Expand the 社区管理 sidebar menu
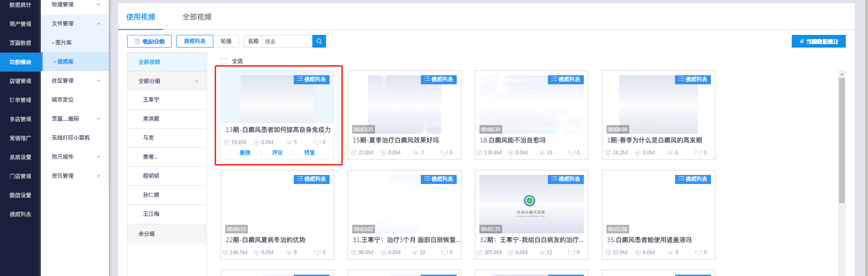The width and height of the screenshot is (868, 276). coord(99,81)
